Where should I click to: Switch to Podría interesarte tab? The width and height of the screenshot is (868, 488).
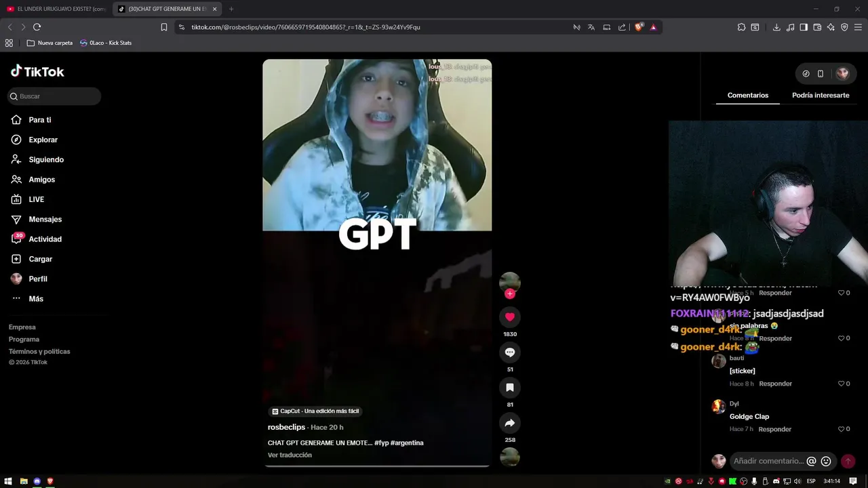click(821, 96)
